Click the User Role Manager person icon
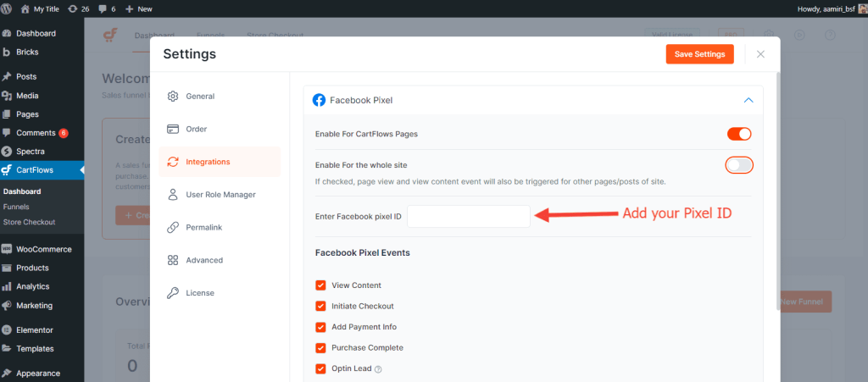This screenshot has width=868, height=382. (x=173, y=195)
